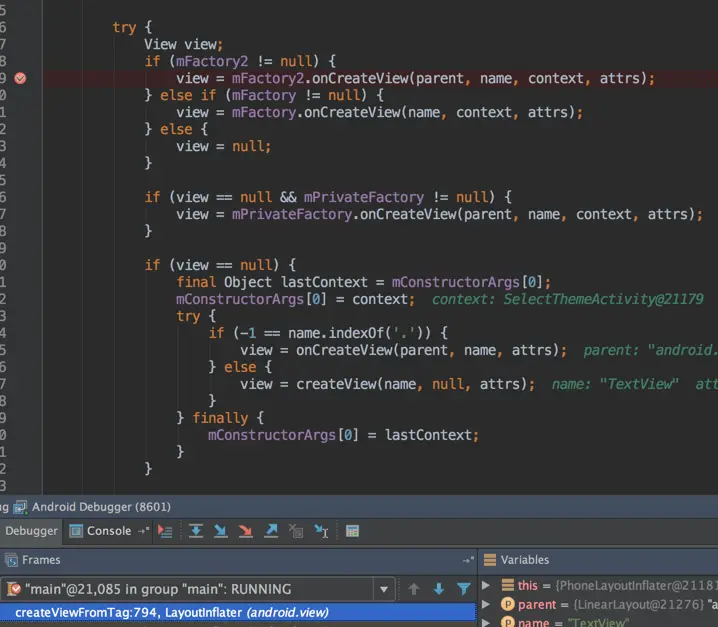Switch to the Debugger tab

pos(31,531)
